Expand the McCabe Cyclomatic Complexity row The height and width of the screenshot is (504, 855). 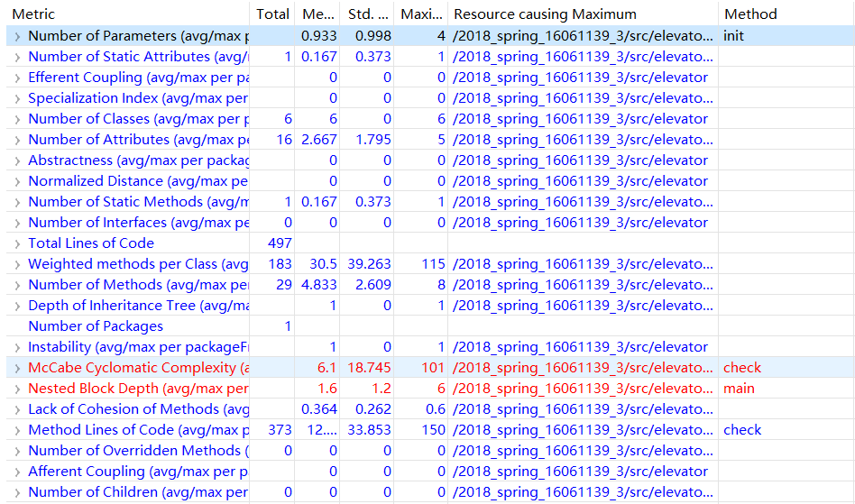pos(17,368)
